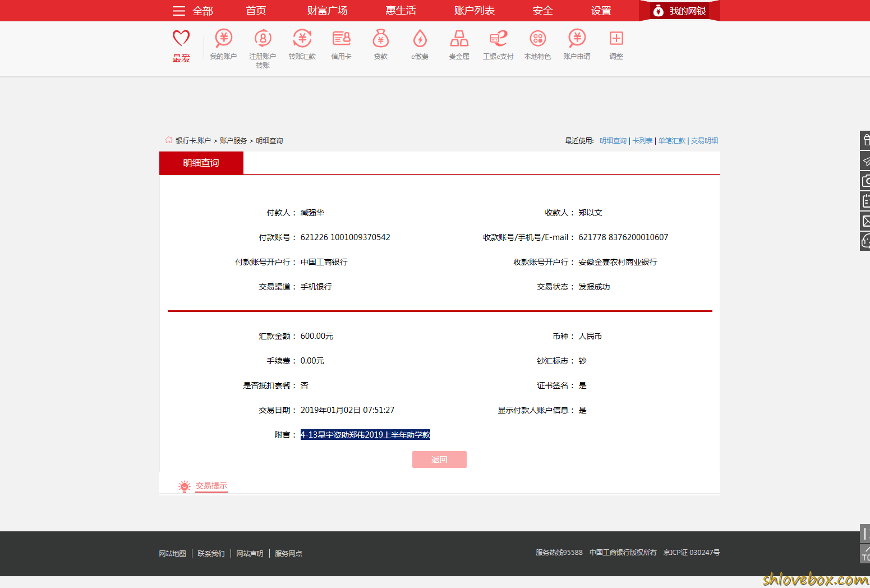Open 账户申请 shortcut icon
The image size is (870, 588).
click(x=577, y=38)
